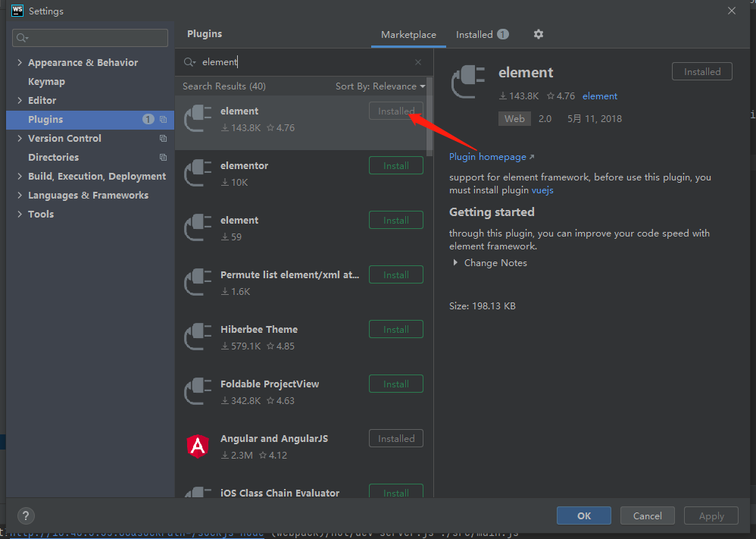This screenshot has height=539, width=756.
Task: Expand the Change Notes section
Action: (455, 263)
